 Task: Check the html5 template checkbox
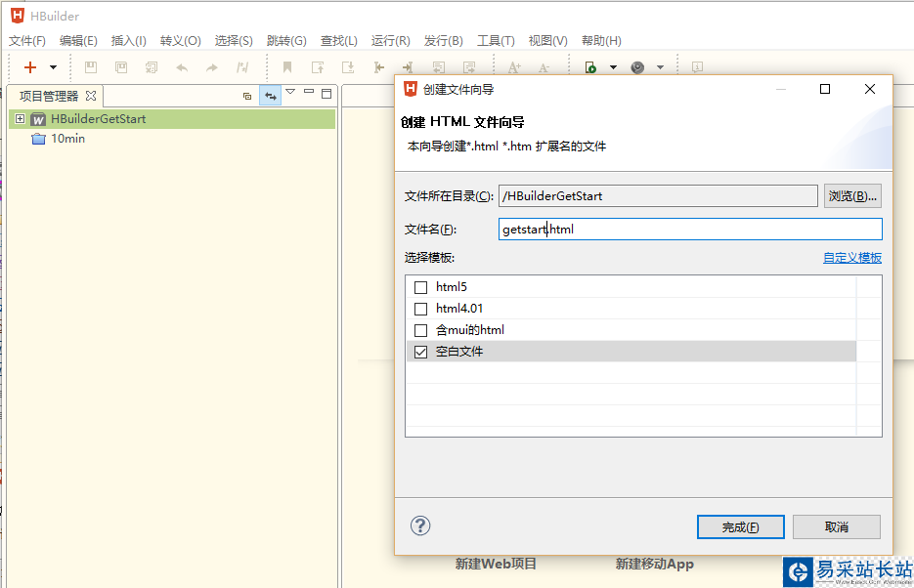421,287
